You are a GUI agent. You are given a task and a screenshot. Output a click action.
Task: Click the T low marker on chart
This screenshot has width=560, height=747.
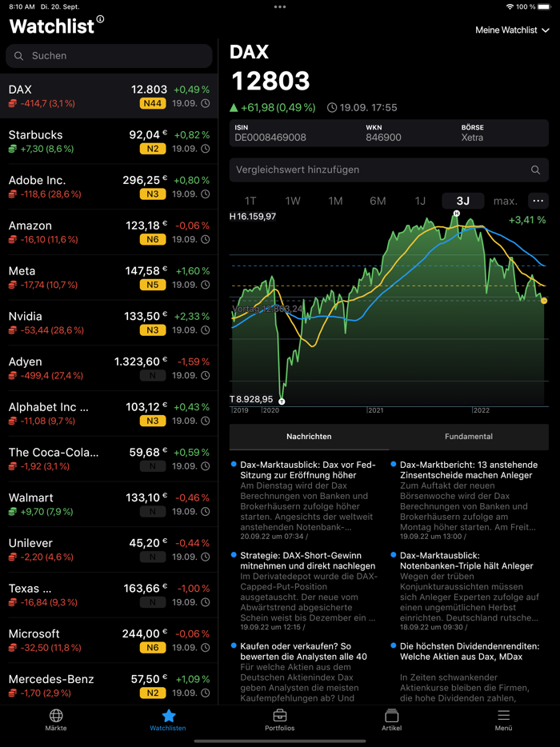tap(282, 401)
